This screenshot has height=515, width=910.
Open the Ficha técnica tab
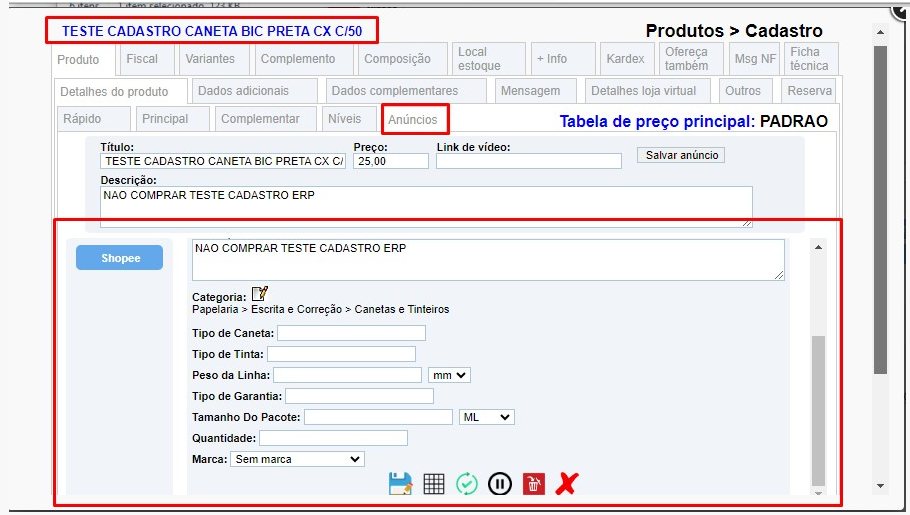click(x=811, y=59)
